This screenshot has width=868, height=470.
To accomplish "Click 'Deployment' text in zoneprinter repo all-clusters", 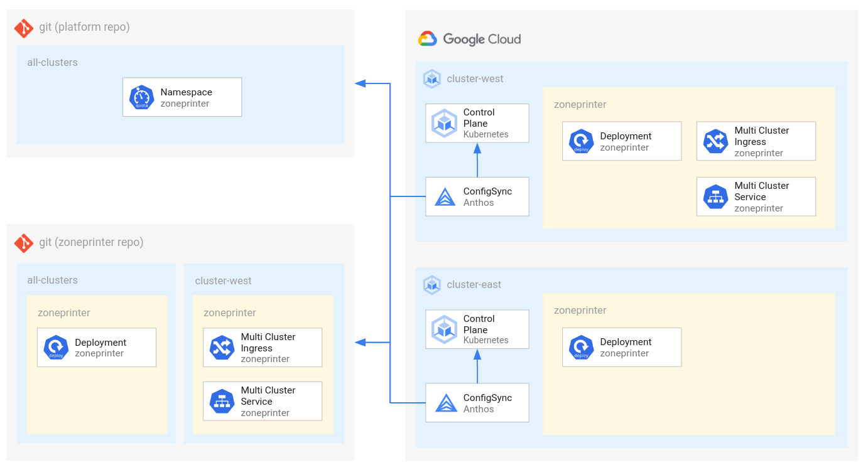I will (101, 343).
